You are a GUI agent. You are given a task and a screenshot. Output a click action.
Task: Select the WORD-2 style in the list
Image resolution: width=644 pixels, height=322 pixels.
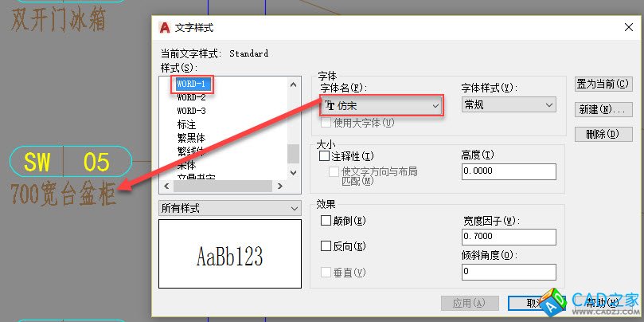click(x=191, y=97)
